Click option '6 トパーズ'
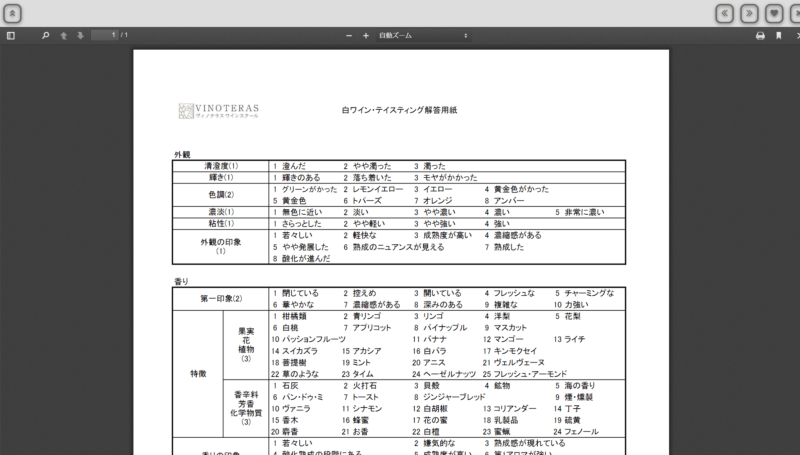Image resolution: width=800 pixels, height=455 pixels. coord(362,200)
